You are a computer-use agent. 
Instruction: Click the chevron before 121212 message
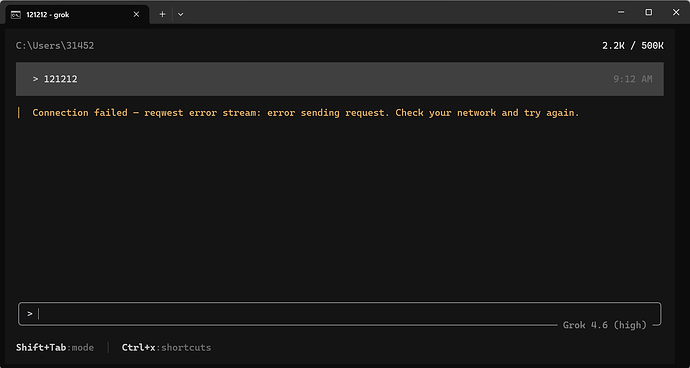35,79
